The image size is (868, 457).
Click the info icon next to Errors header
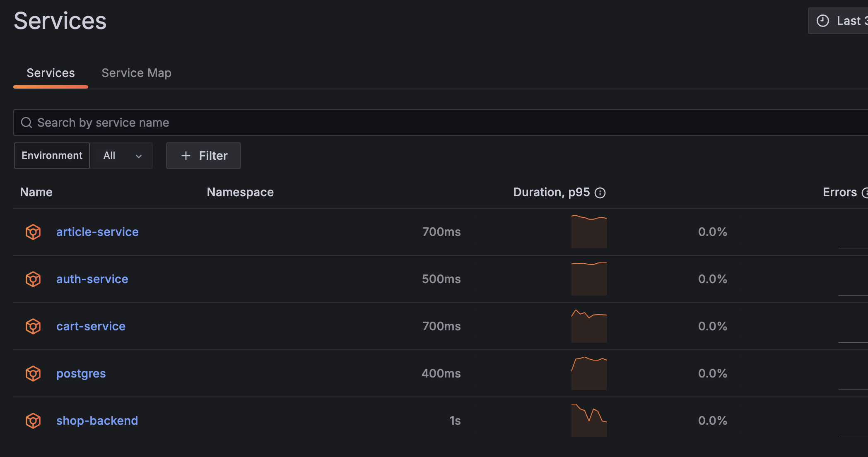866,192
